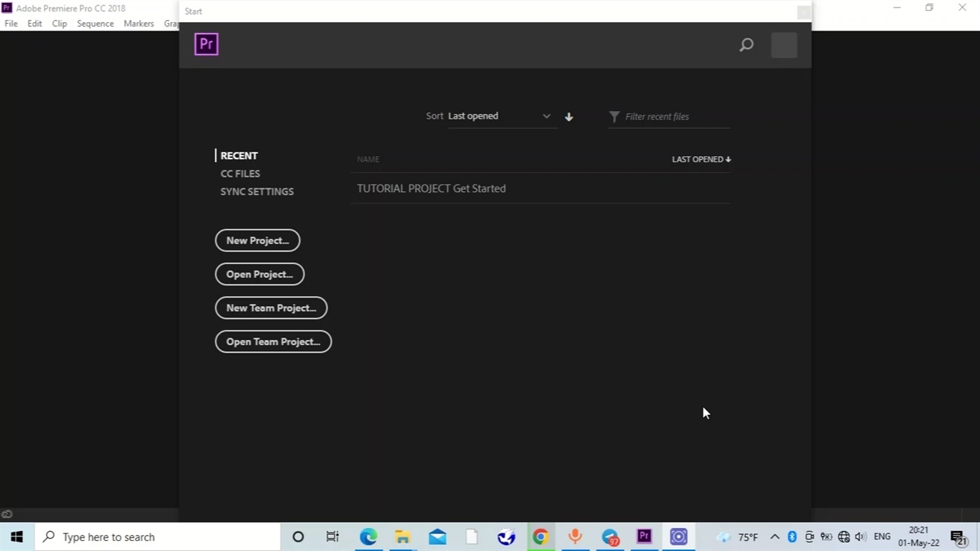Expand the Sort Last opened dropdown
The height and width of the screenshot is (551, 980).
(499, 116)
